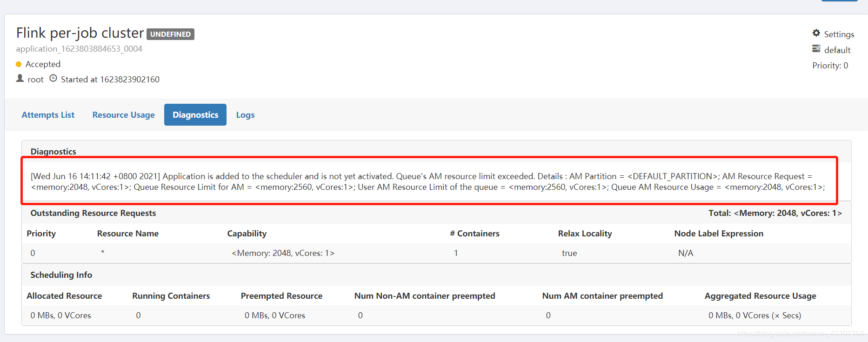The image size is (868, 342).
Task: Click Total: <Memory: 2048, vCores: 1> text
Action: [775, 213]
